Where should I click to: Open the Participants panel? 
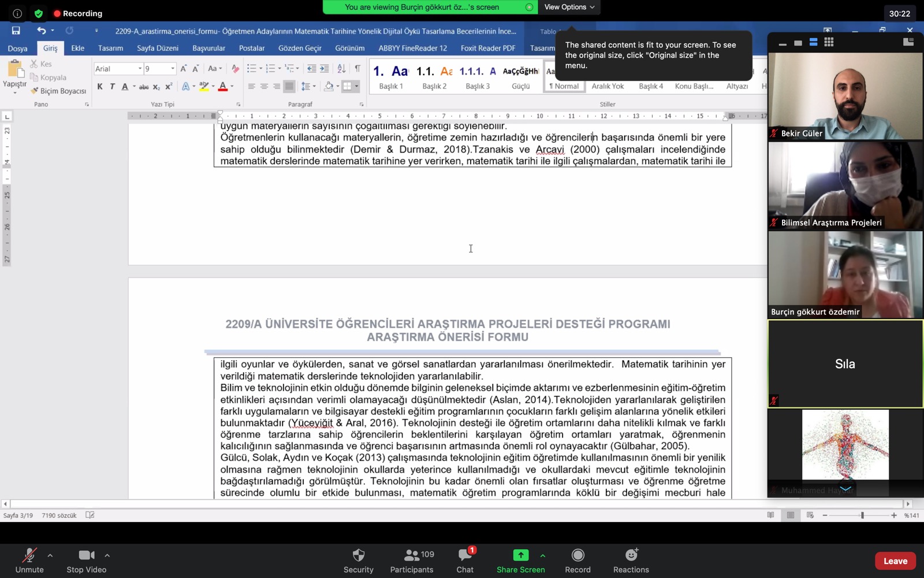pyautogui.click(x=411, y=561)
